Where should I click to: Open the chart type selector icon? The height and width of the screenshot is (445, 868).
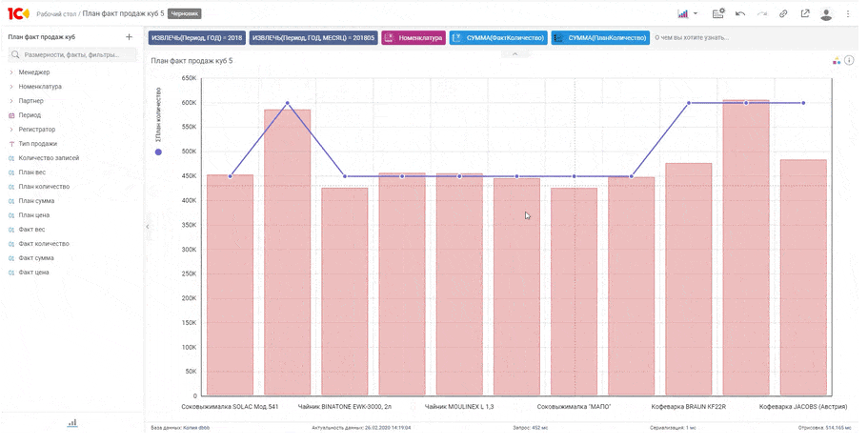[x=683, y=14]
